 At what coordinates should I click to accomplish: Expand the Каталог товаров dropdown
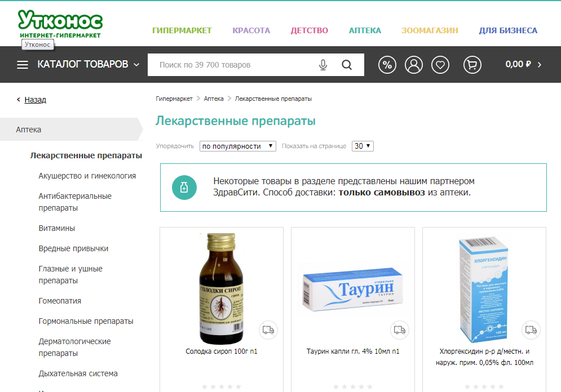[x=136, y=65]
